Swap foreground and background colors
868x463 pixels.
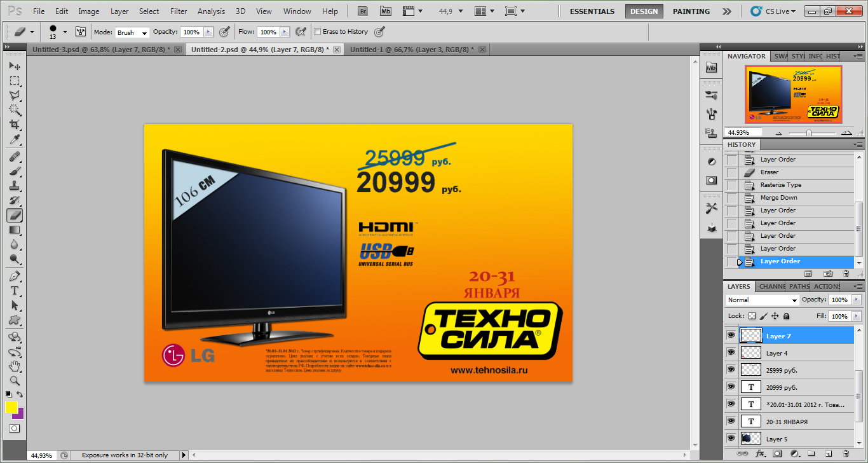point(20,395)
